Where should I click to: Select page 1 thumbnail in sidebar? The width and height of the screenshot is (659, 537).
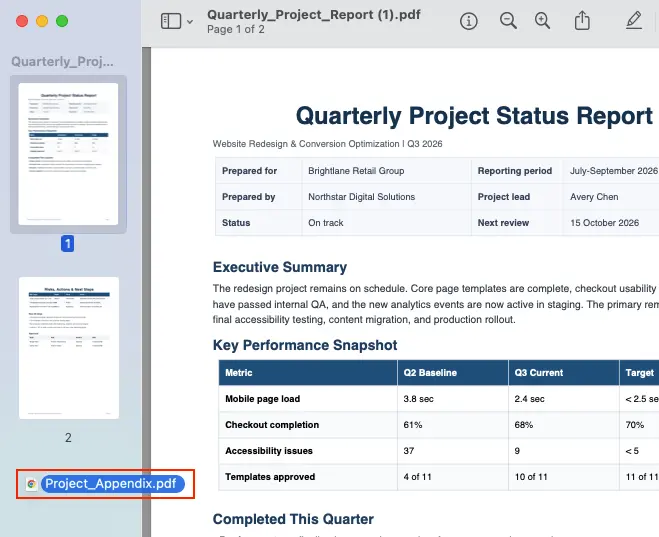pos(69,154)
